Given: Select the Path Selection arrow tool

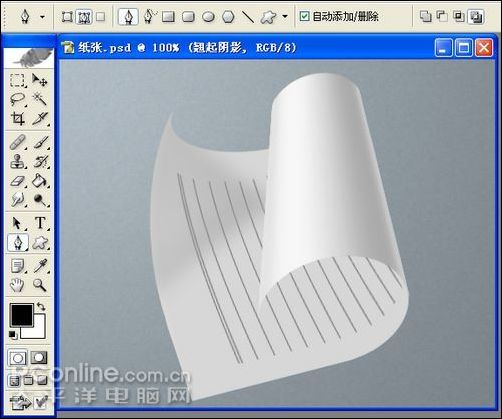Looking at the screenshot, I should tap(17, 223).
